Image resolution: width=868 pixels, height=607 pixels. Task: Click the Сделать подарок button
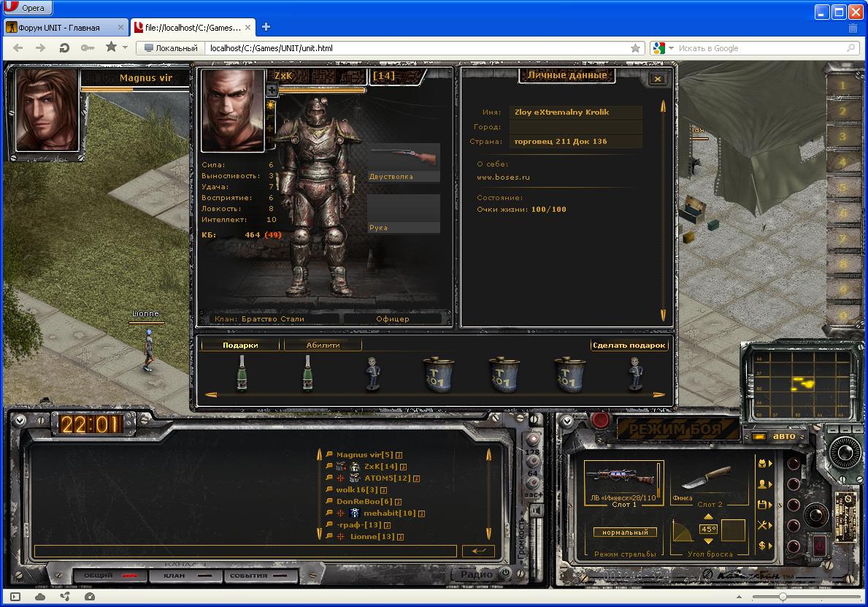click(x=629, y=345)
